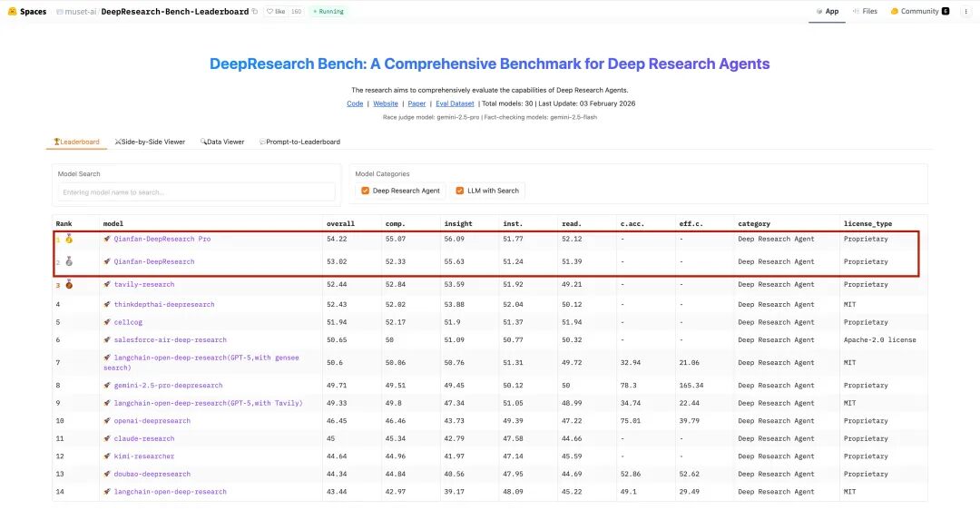Uncheck the LLM with Search checkbox

click(460, 191)
